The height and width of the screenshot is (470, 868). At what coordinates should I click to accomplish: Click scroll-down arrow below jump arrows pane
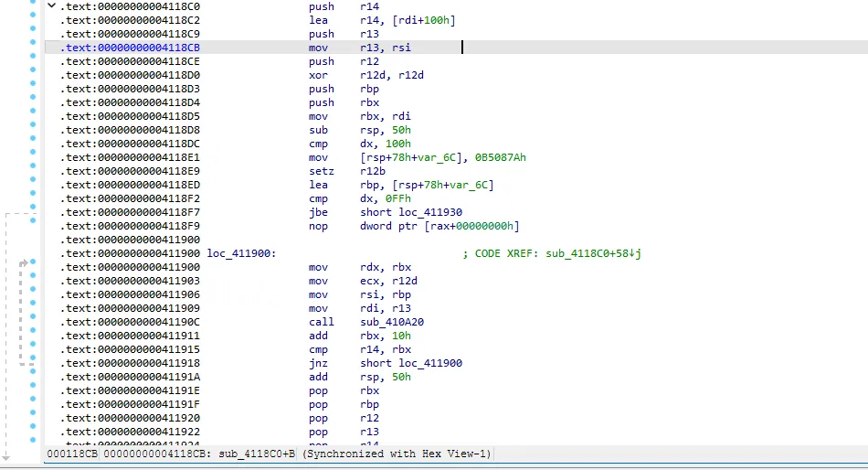click(x=5, y=458)
